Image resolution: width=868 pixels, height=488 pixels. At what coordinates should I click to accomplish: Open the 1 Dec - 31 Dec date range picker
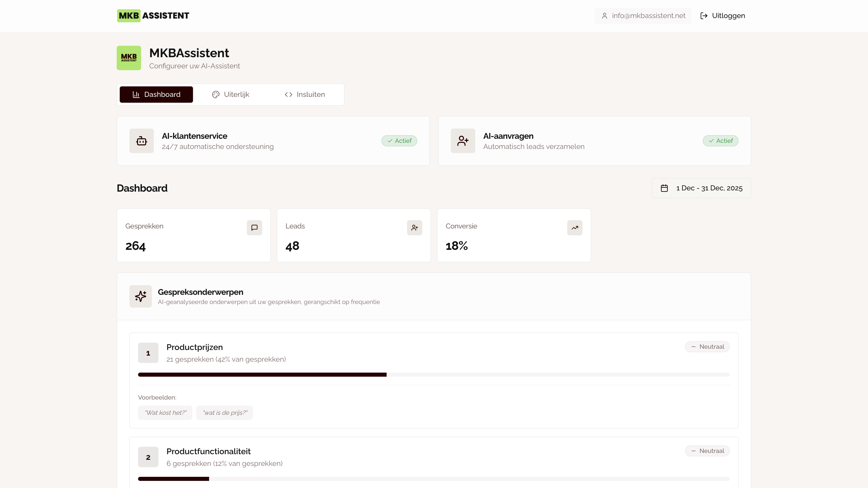click(701, 188)
